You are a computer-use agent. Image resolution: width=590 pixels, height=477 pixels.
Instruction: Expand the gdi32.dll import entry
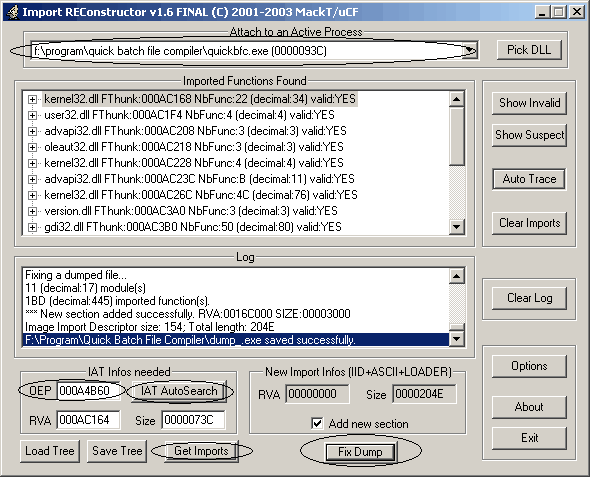(x=32, y=227)
